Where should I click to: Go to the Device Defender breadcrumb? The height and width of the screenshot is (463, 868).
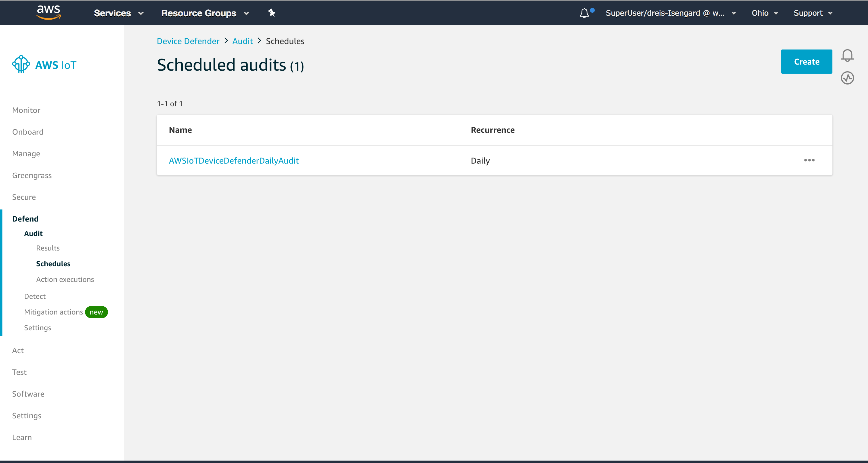tap(188, 41)
